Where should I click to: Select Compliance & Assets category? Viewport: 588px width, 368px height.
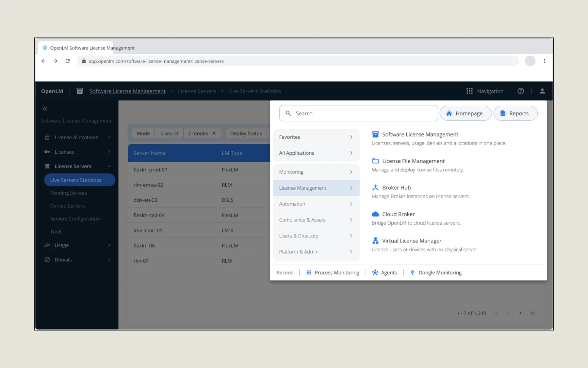coord(316,220)
